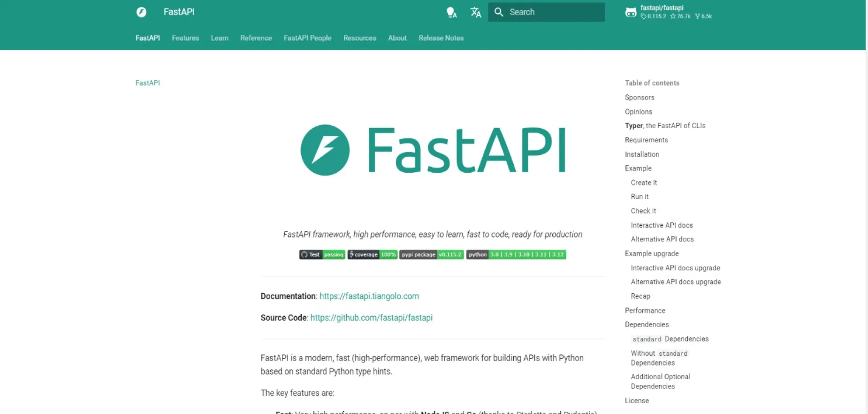868x414 pixels.
Task: Click the FastAPI lightning logo in the header
Action: click(141, 12)
